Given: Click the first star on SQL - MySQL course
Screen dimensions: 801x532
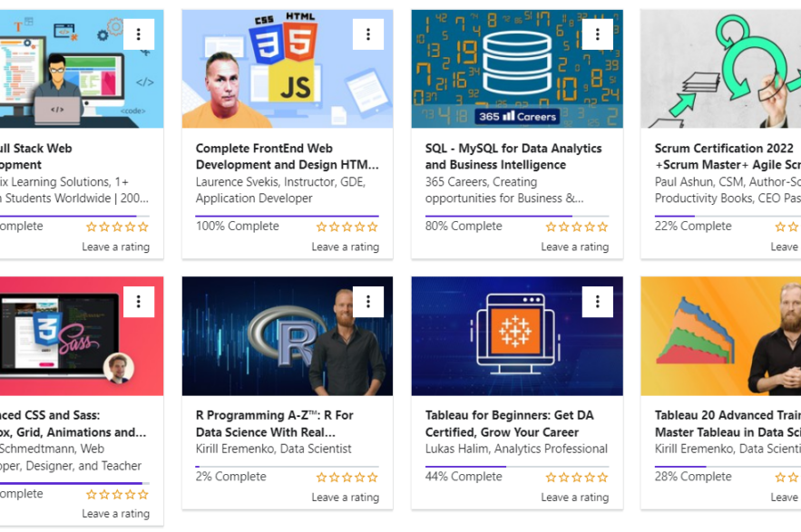Looking at the screenshot, I should pyautogui.click(x=551, y=227).
